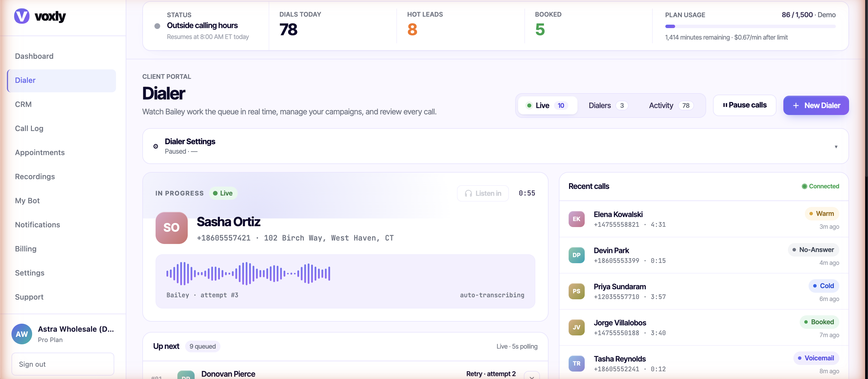
Task: Click the Astra Wholesale account name
Action: [x=76, y=329]
